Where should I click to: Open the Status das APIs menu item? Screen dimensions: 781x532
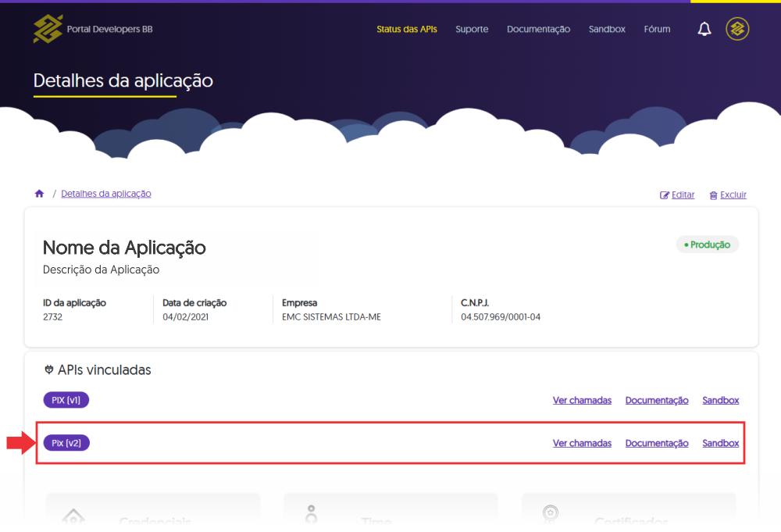click(406, 29)
